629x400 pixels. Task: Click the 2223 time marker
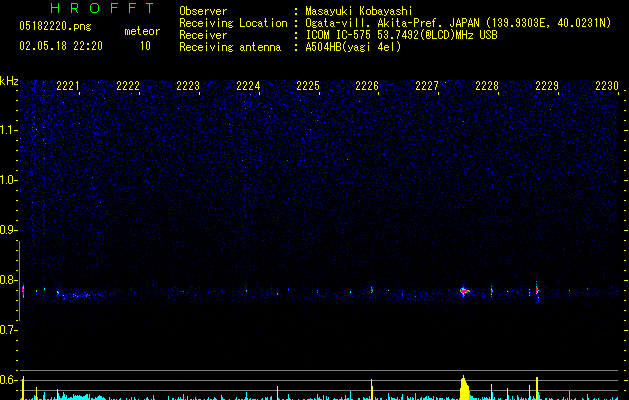pos(188,86)
